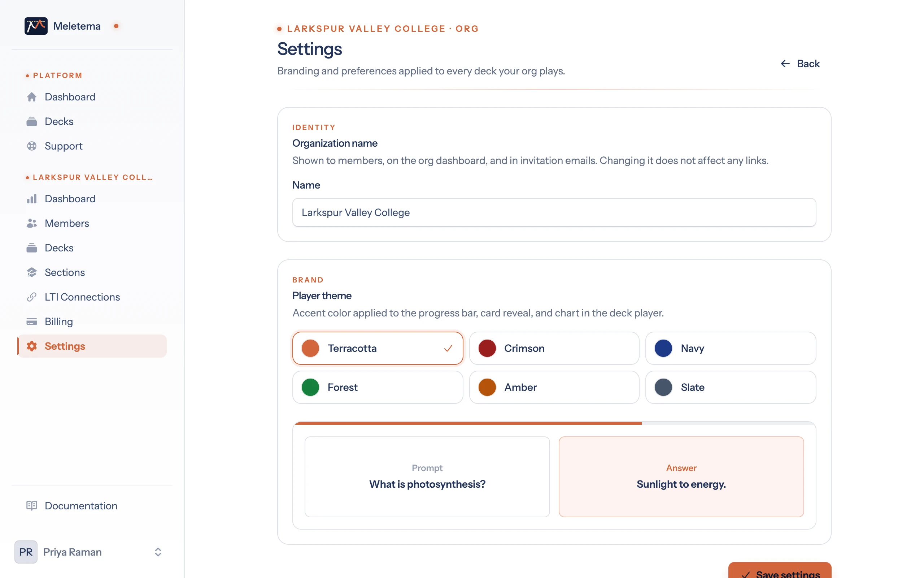Screen dimensions: 924x578
Task: Open the Billing page
Action: [92, 322]
